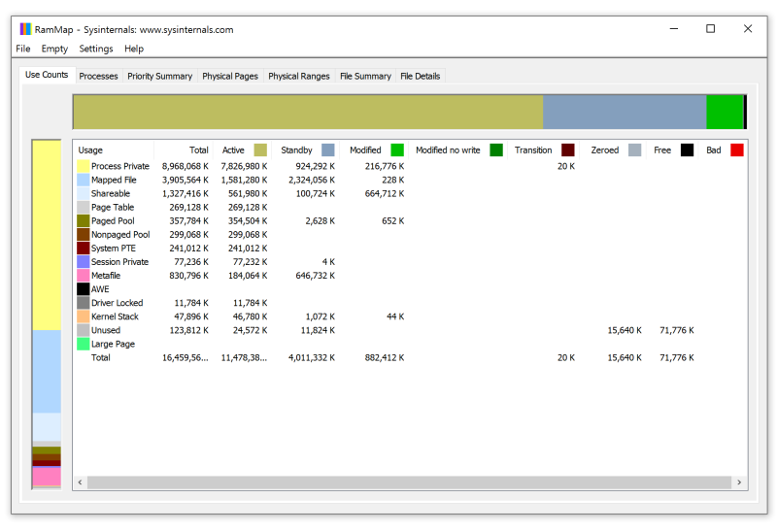Switch to the Physical Pages tab

coord(230,76)
